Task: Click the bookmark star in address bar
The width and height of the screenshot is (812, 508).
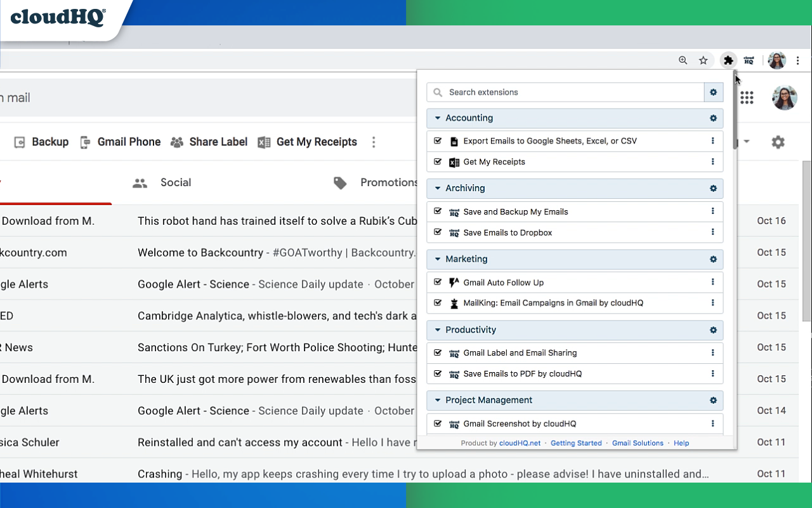Action: pyautogui.click(x=703, y=60)
